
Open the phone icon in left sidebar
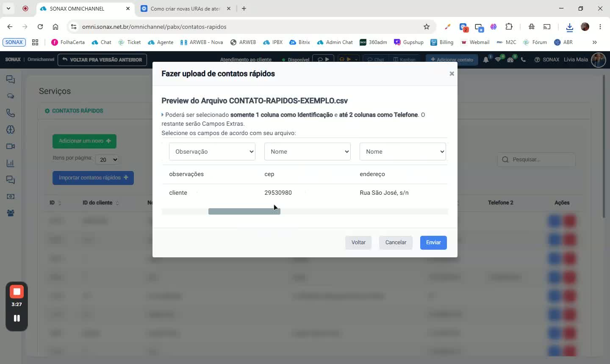tap(11, 113)
